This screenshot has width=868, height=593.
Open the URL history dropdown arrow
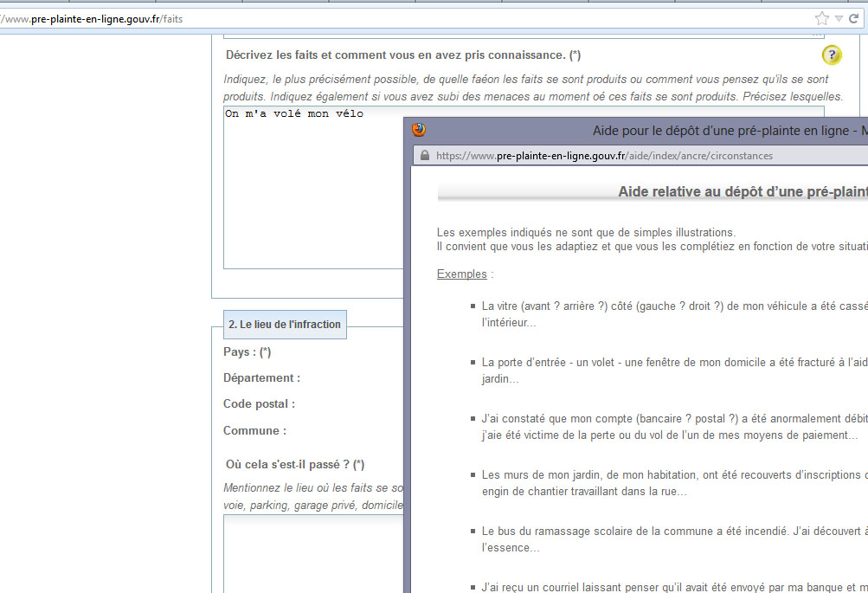pyautogui.click(x=839, y=18)
